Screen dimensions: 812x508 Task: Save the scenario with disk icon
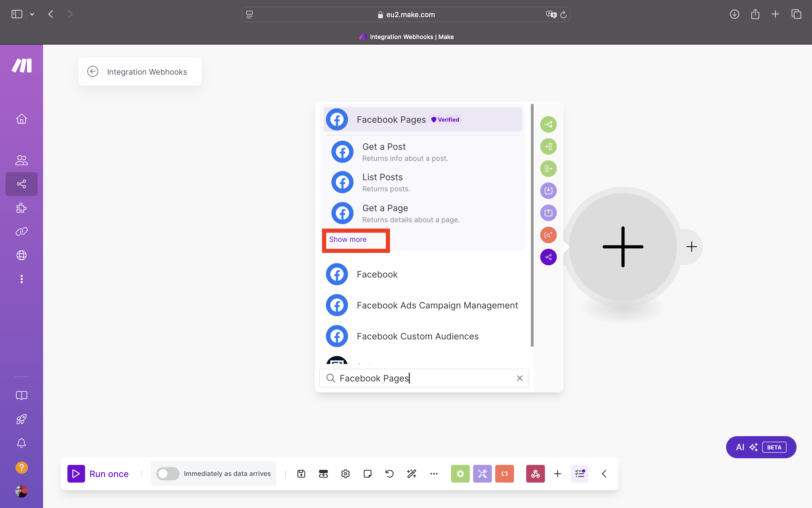[301, 474]
